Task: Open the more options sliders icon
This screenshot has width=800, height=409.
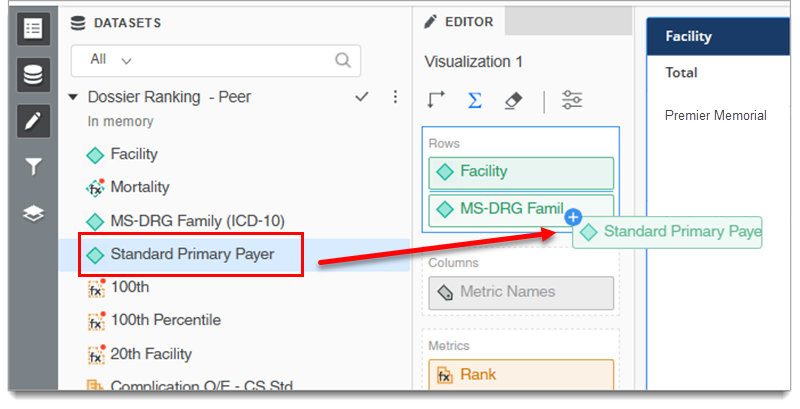Action: pos(572,100)
